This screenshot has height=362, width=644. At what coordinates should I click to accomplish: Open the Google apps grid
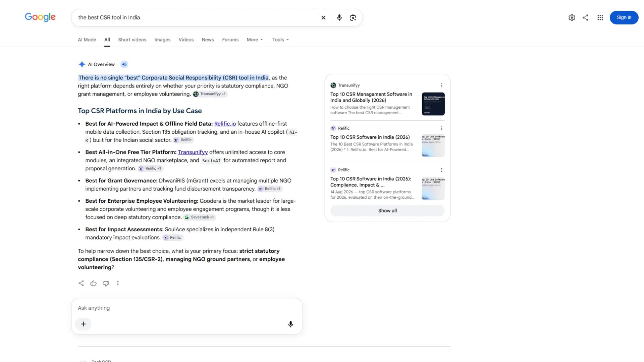(x=600, y=18)
